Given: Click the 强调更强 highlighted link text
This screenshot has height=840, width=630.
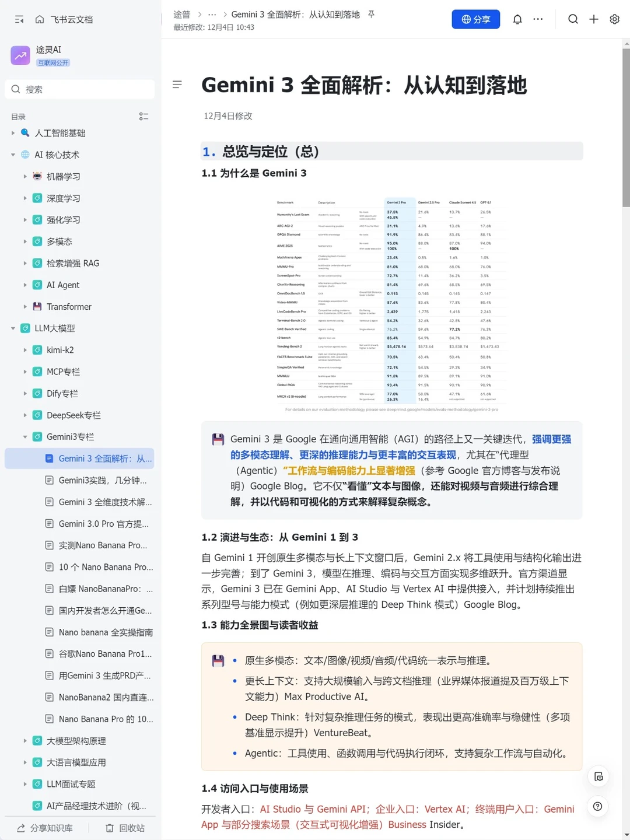Looking at the screenshot, I should 551,439.
